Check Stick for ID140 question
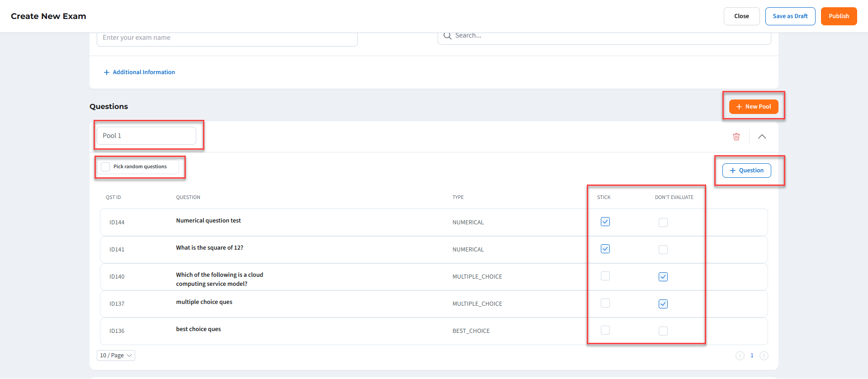 coord(605,276)
